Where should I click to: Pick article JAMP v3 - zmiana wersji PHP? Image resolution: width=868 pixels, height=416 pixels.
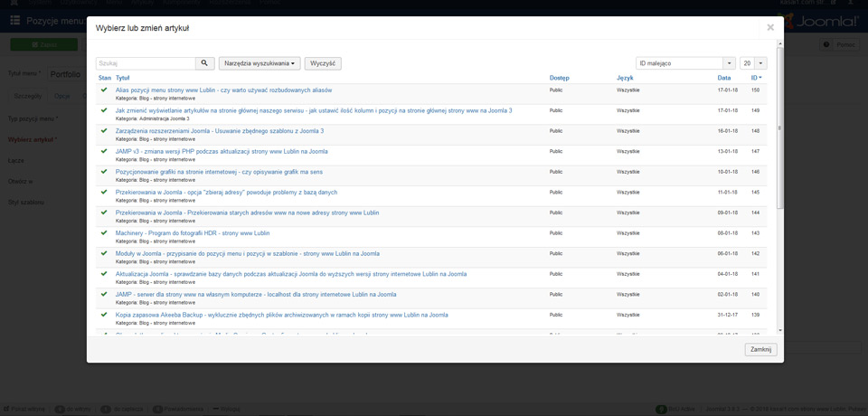(x=222, y=151)
